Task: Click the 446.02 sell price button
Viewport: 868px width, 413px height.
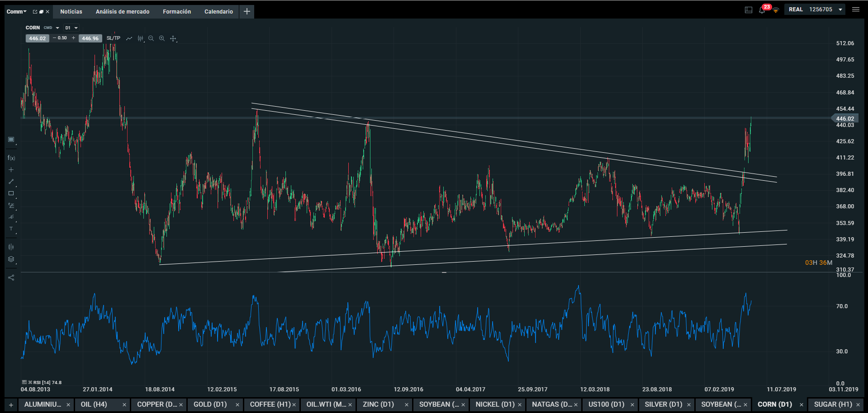Action: (37, 38)
